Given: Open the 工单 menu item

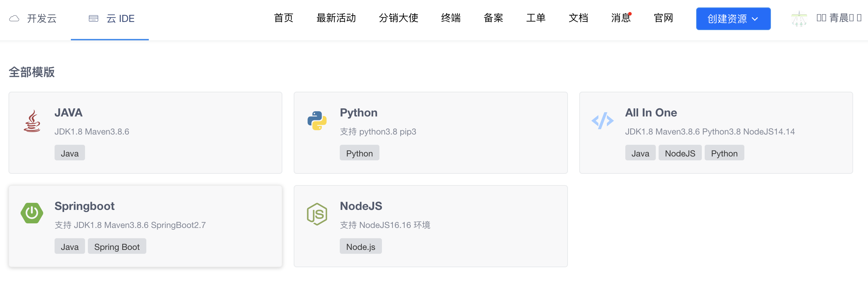Looking at the screenshot, I should point(536,18).
